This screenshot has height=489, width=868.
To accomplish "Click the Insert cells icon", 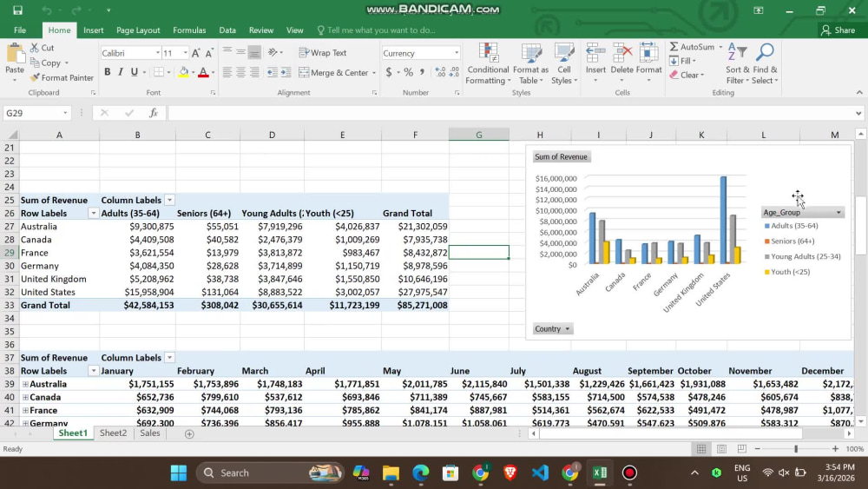I will pos(595,53).
